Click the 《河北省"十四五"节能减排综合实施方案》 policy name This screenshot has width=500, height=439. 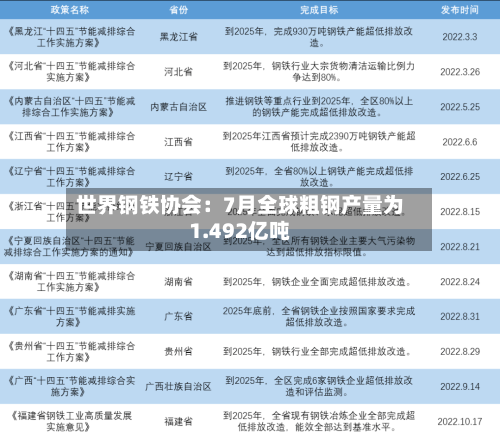[71, 72]
